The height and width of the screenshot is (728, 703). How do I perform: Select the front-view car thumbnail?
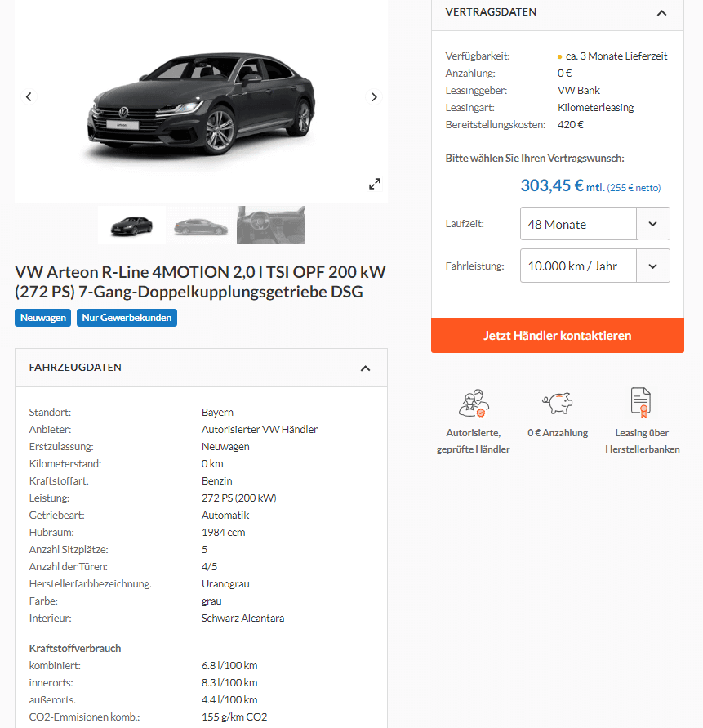click(131, 226)
